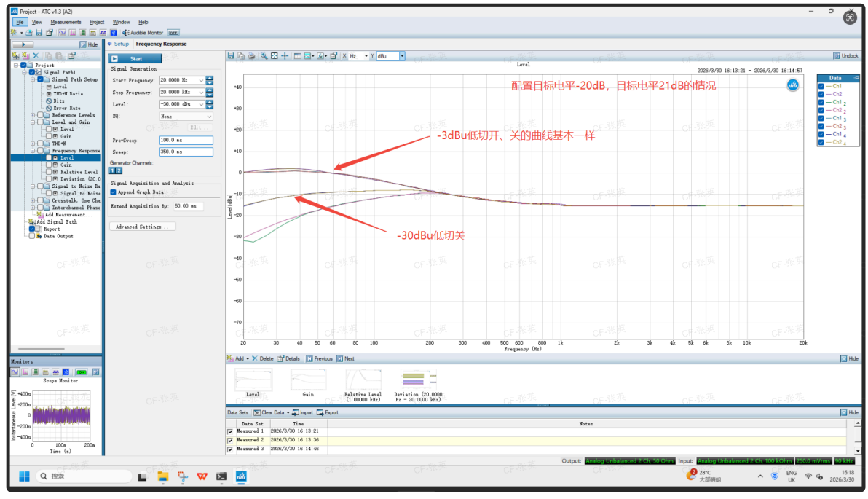The image size is (868, 499).
Task: Open the Measurements menu
Action: pos(66,22)
